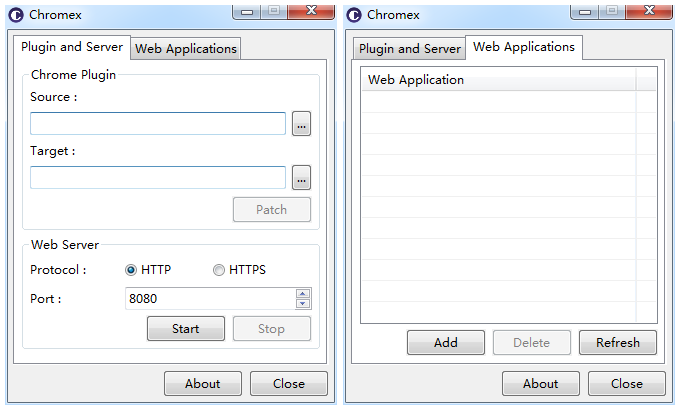The image size is (679, 410).
Task: Select Plugin and Server tab in left window
Action: [72, 47]
